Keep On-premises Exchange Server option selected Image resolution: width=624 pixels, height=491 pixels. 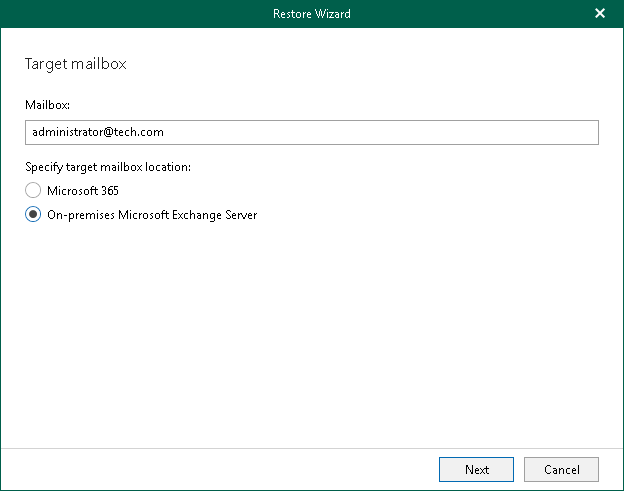coord(33,214)
